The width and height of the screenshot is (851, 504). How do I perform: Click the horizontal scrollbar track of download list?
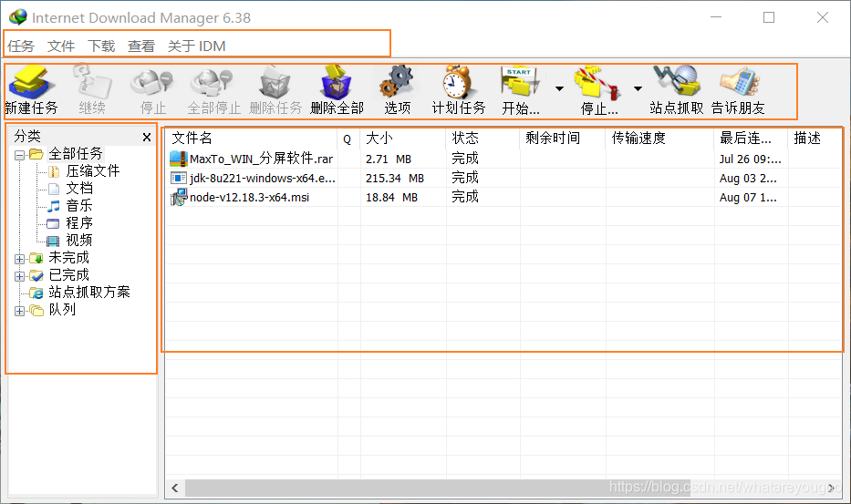[x=504, y=488]
